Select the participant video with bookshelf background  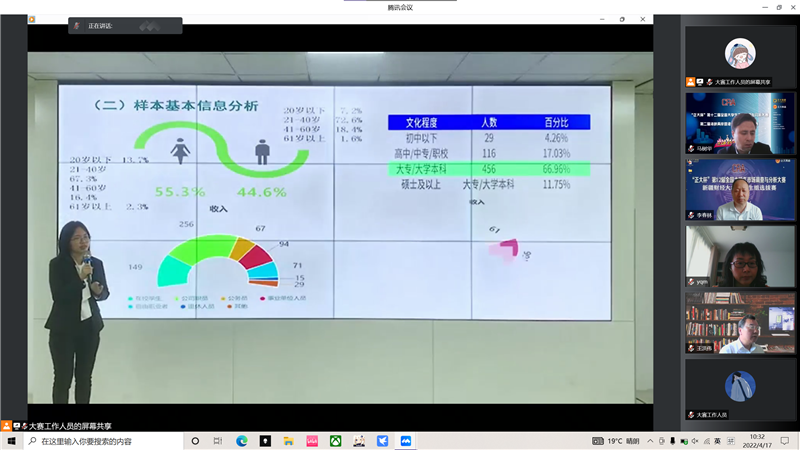point(739,322)
